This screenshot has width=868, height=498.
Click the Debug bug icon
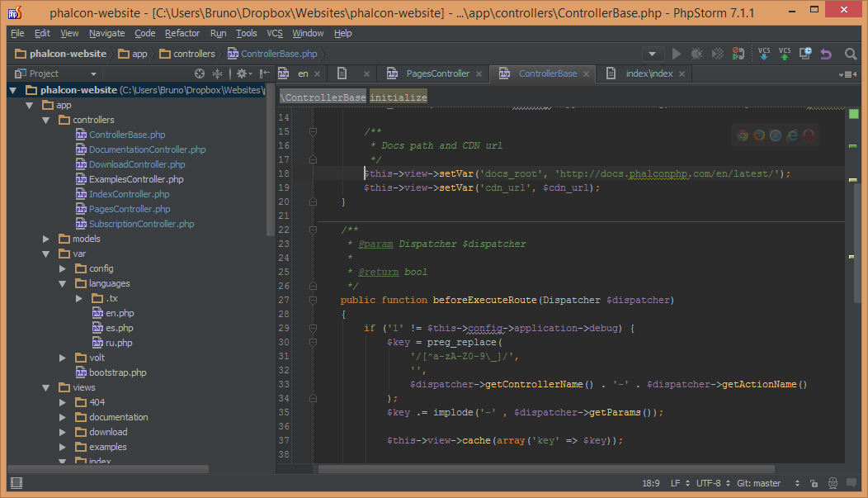pos(697,54)
